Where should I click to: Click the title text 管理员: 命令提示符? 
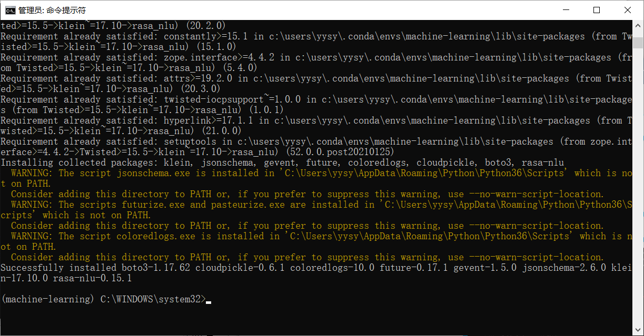[x=53, y=9]
